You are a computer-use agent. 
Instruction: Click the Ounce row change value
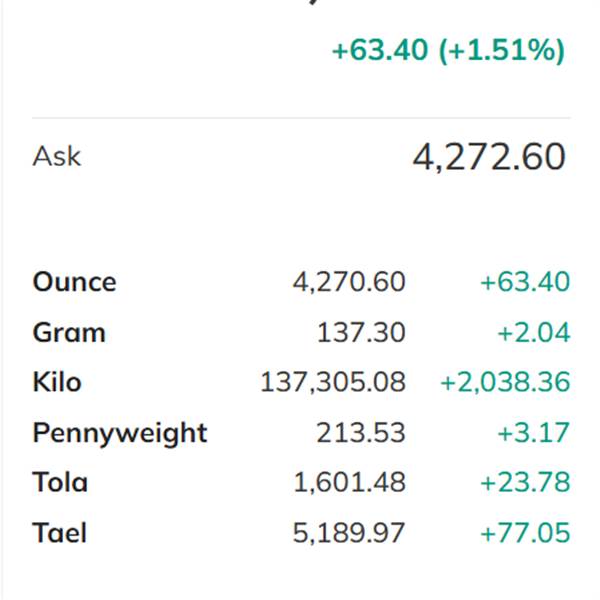[525, 282]
